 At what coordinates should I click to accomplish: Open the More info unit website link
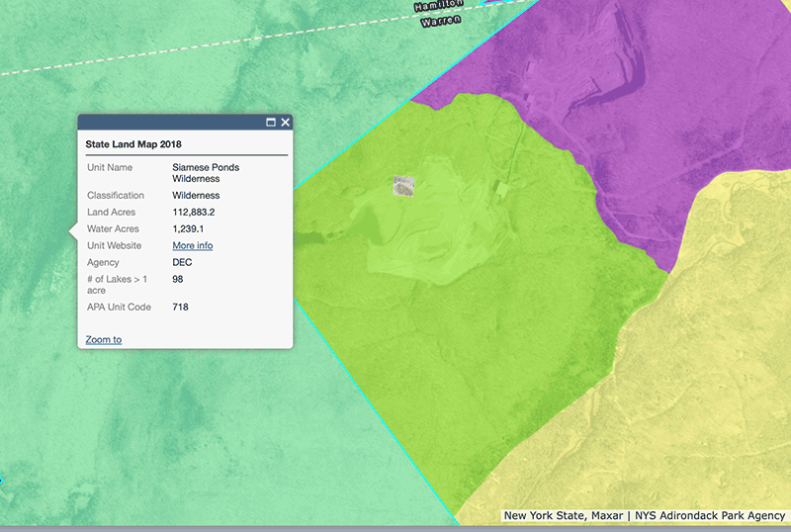click(x=193, y=245)
